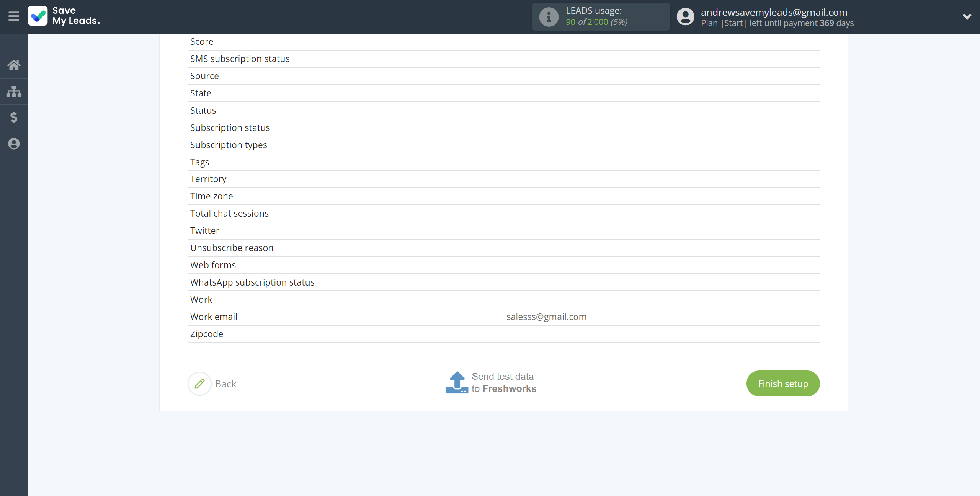The height and width of the screenshot is (496, 980).
Task: Select the Unsubscribe reason row
Action: (503, 248)
